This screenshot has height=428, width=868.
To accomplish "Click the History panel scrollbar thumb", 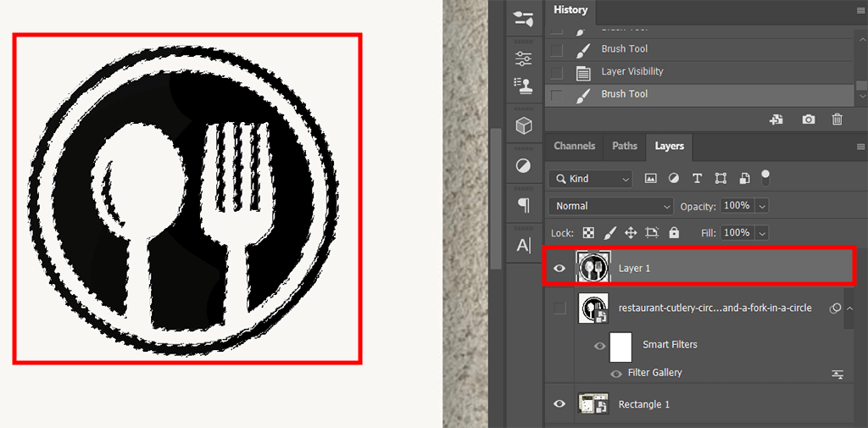I will click(x=860, y=85).
